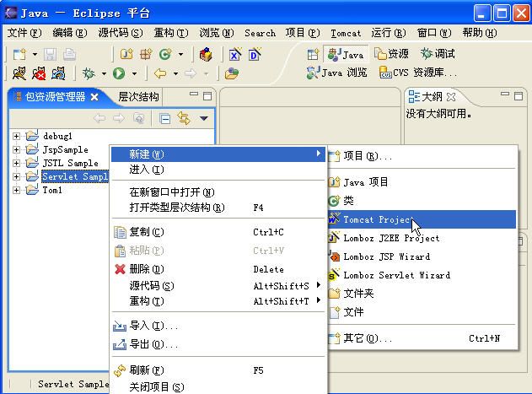Click the D file wizard toolbar icon

(x=255, y=54)
